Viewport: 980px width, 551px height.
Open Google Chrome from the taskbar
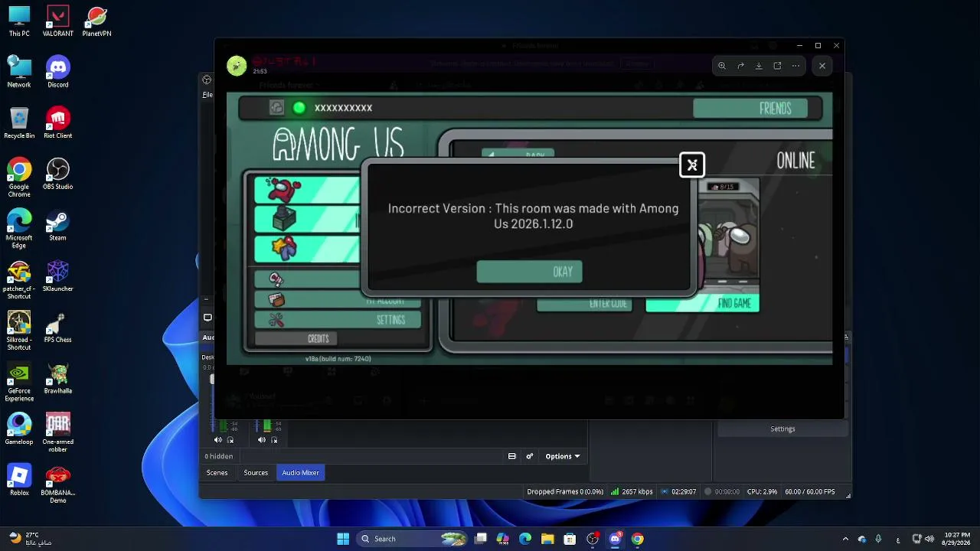point(637,539)
